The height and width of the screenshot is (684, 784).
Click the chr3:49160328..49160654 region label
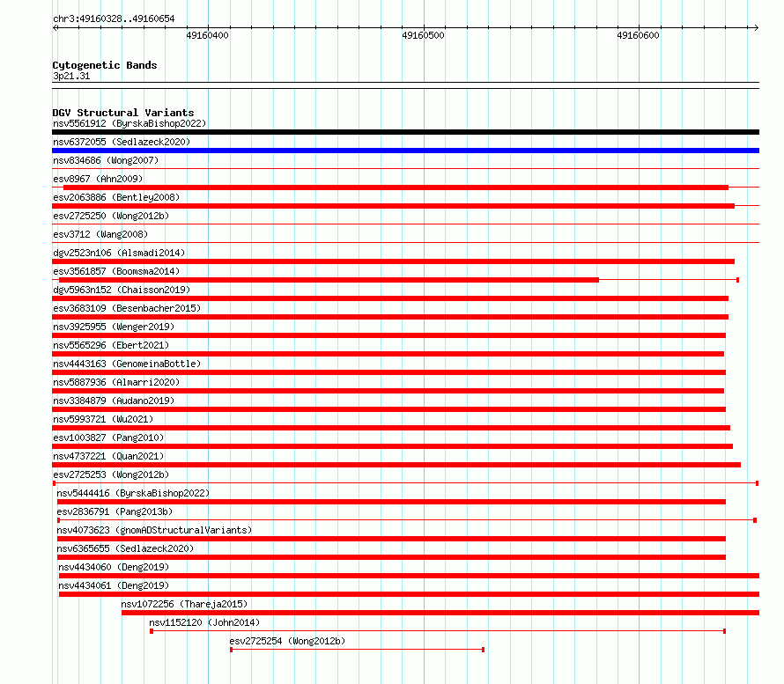pyautogui.click(x=114, y=18)
